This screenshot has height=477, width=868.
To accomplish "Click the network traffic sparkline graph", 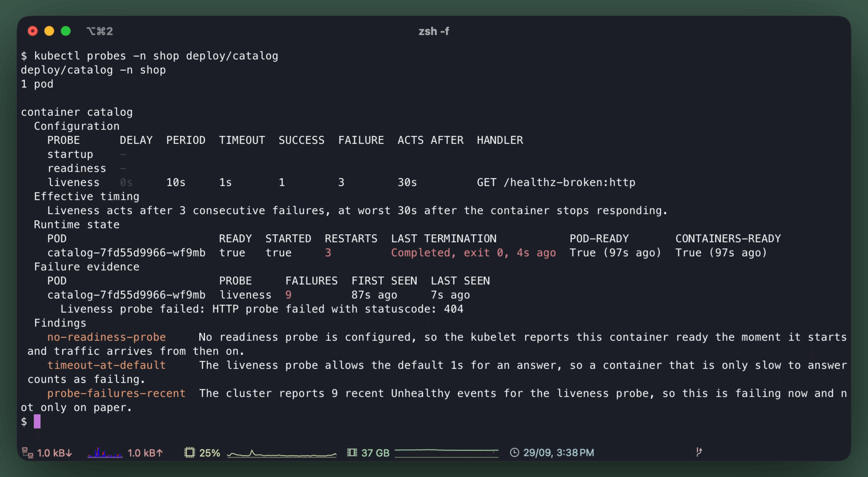I will (105, 453).
